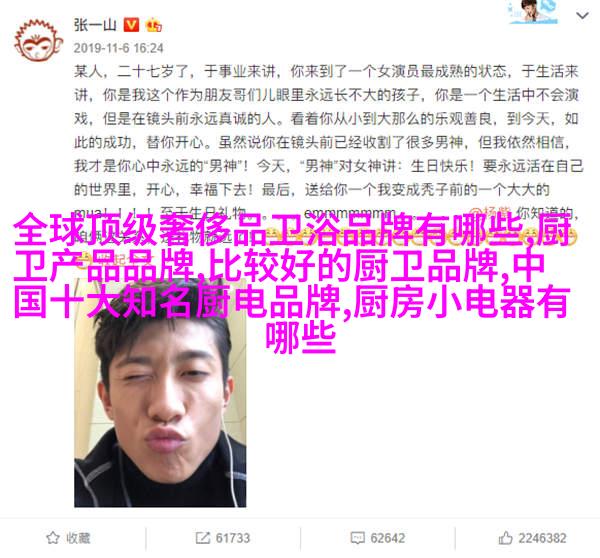Open the monkey avatar profile picture
Screen dimensions: 600x558
tap(38, 41)
